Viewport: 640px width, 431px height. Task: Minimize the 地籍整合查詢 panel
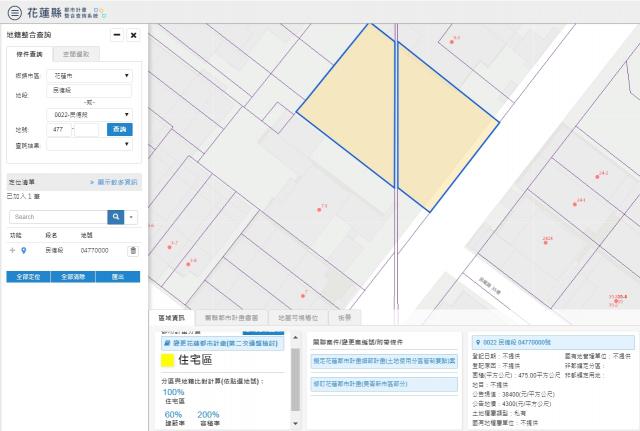tap(116, 35)
